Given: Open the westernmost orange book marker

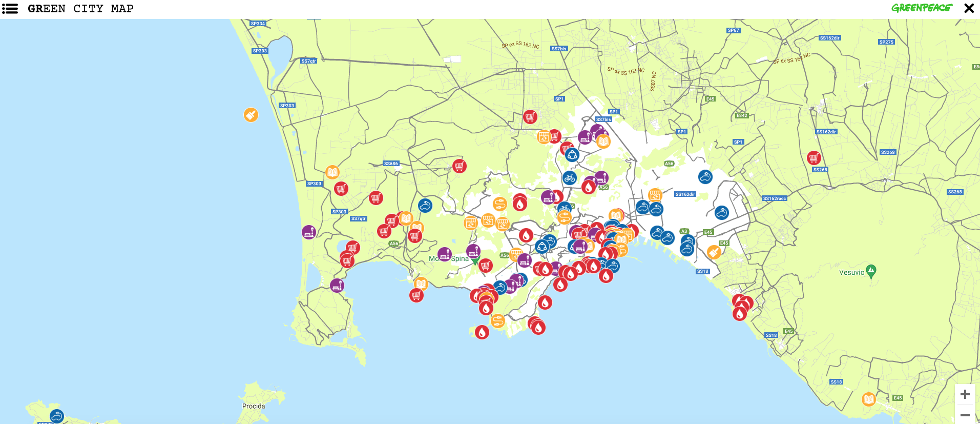Looking at the screenshot, I should coord(332,172).
